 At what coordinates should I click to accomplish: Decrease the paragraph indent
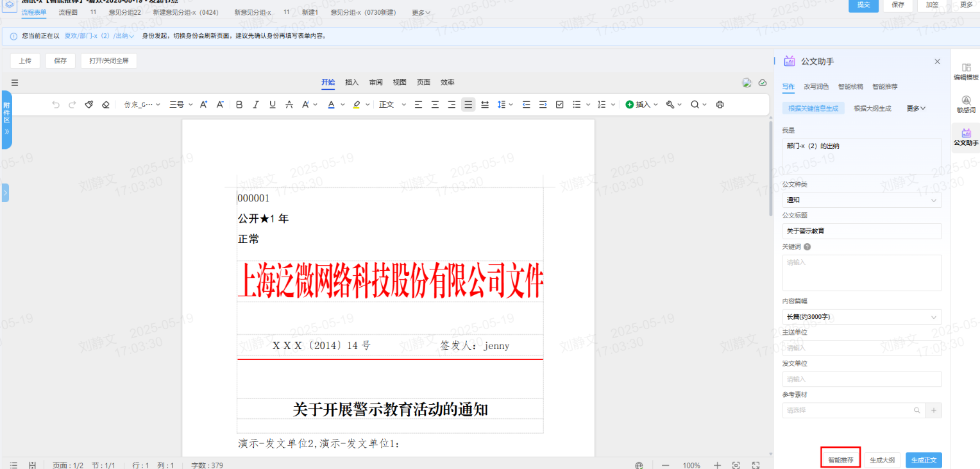tap(527, 105)
